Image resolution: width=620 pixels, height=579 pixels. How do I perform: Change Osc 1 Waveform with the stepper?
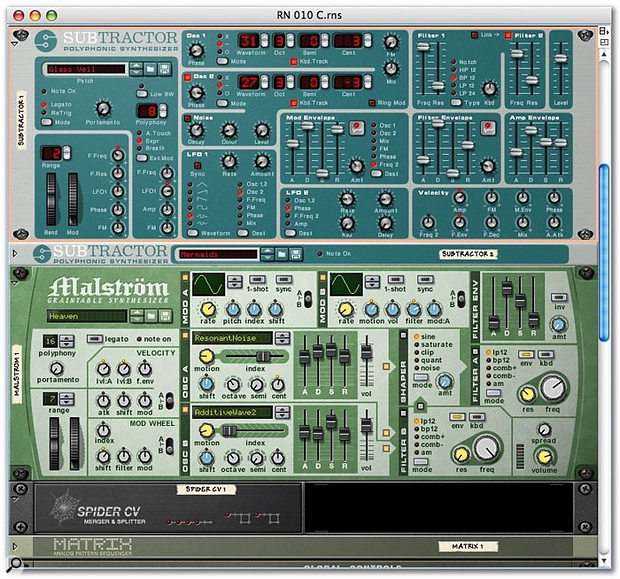coord(265,41)
